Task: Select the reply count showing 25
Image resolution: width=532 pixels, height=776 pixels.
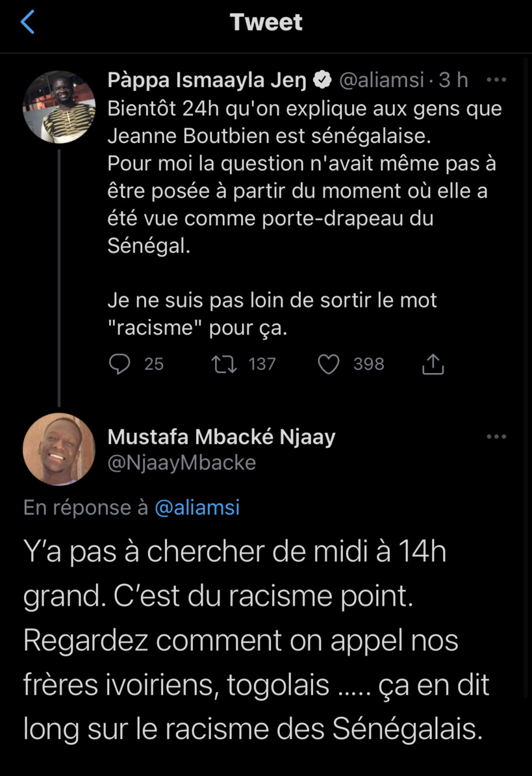Action: pyautogui.click(x=153, y=364)
